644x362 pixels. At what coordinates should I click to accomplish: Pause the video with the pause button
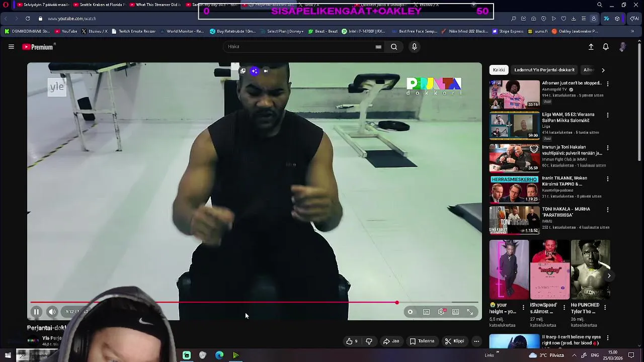(36, 312)
